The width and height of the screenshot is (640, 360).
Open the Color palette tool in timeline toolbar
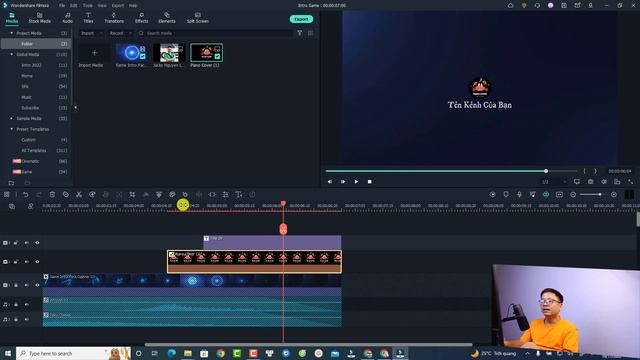click(x=172, y=195)
